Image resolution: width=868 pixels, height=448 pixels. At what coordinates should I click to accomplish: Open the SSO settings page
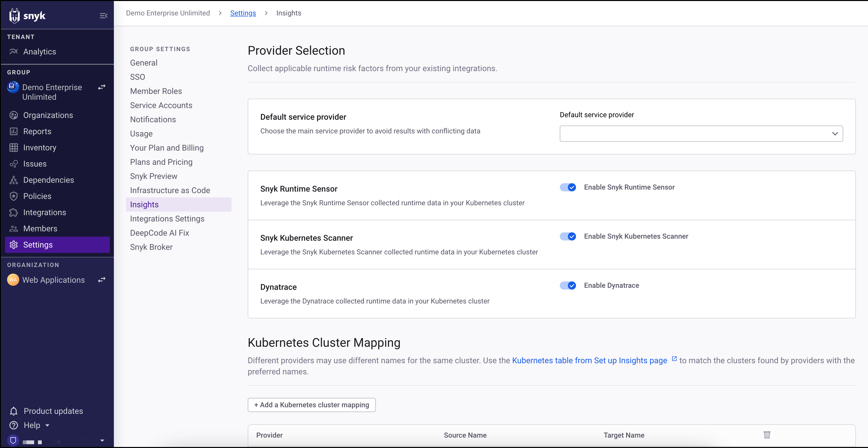(x=137, y=77)
